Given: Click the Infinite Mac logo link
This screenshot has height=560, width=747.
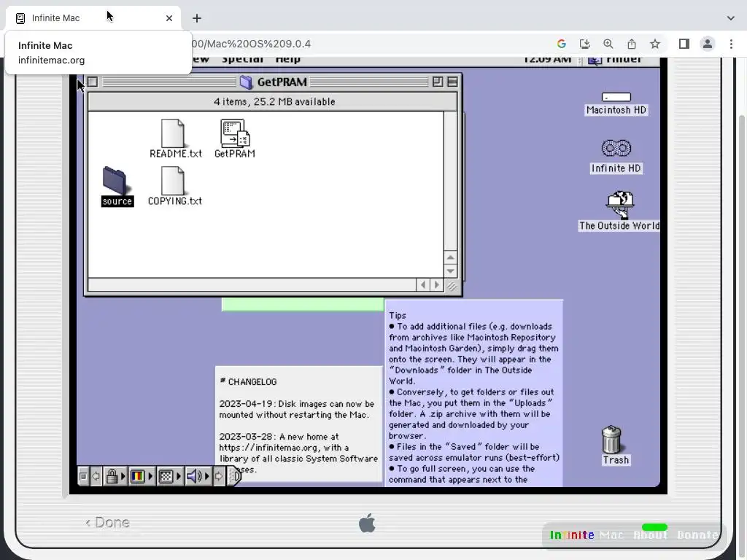Looking at the screenshot, I should [587, 535].
